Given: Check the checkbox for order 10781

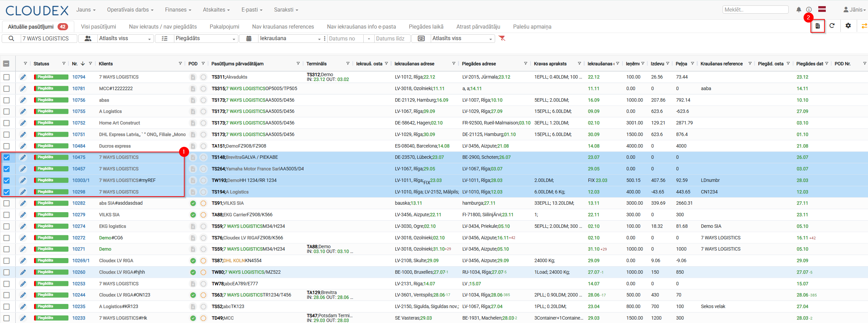Looking at the screenshot, I should click(x=6, y=89).
